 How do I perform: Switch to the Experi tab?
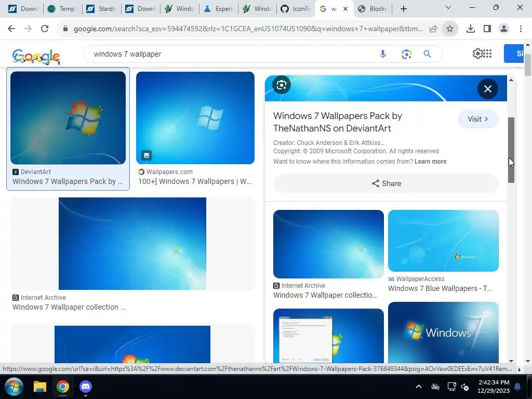click(219, 9)
